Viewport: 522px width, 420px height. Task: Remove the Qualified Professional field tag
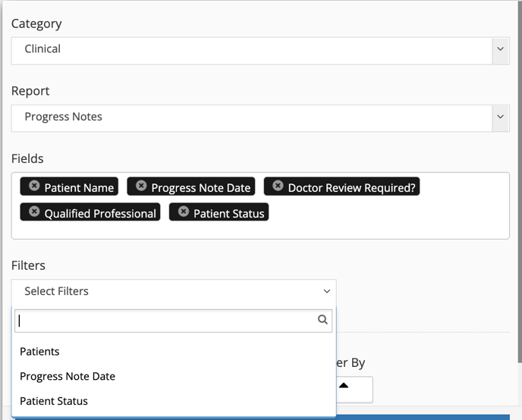pyautogui.click(x=34, y=212)
